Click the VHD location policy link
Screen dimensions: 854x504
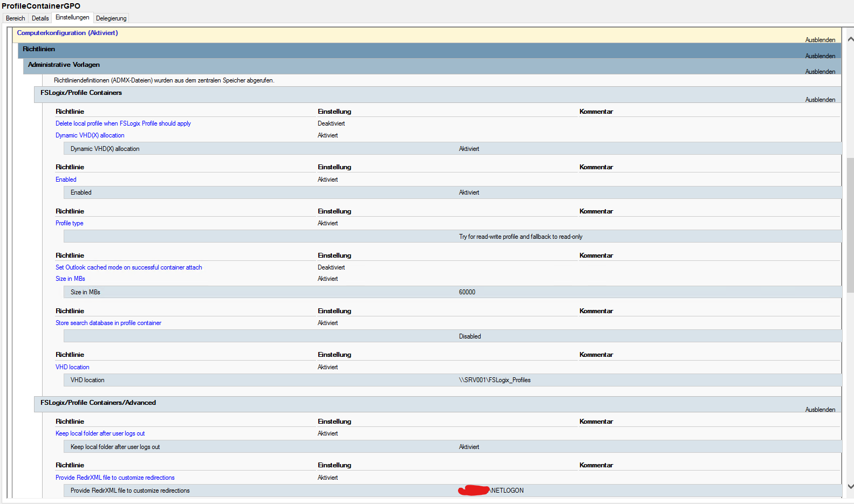coord(72,367)
